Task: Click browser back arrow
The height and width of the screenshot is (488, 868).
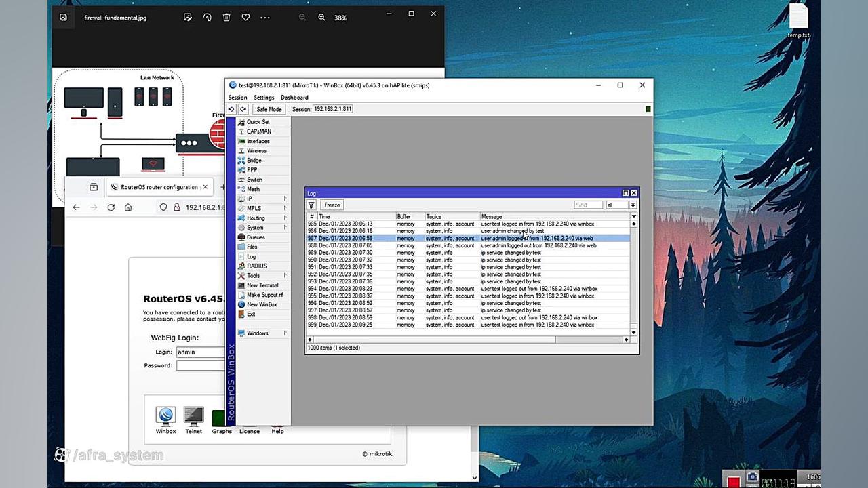Action: 76,207
